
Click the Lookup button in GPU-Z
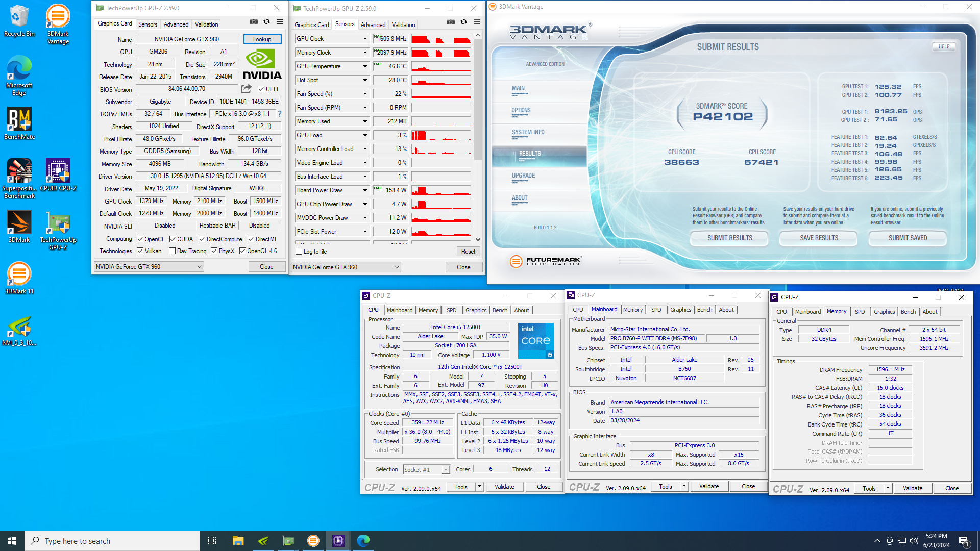(262, 39)
